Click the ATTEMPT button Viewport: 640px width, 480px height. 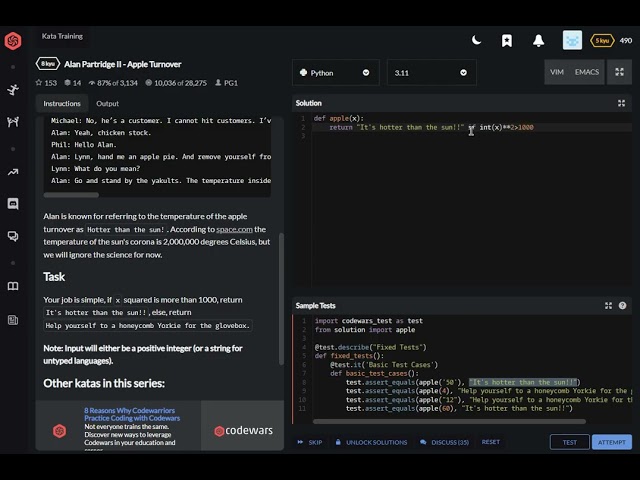[x=611, y=442]
